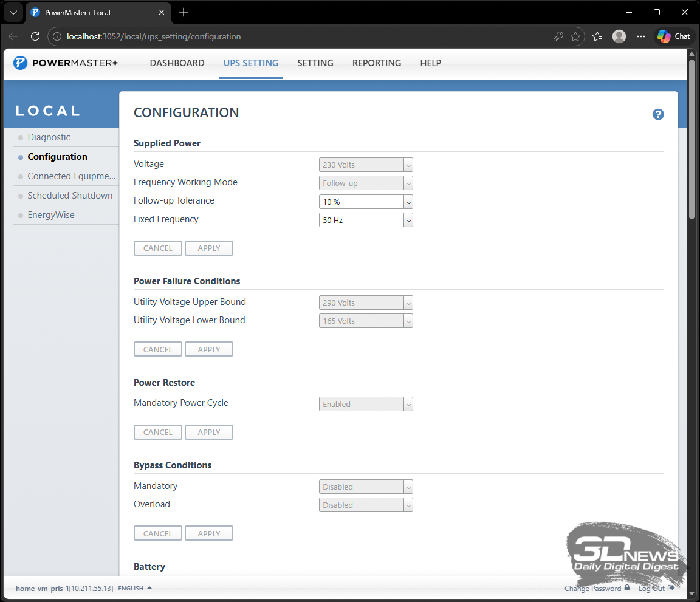
Task: Click the browser address bar
Action: click(304, 36)
